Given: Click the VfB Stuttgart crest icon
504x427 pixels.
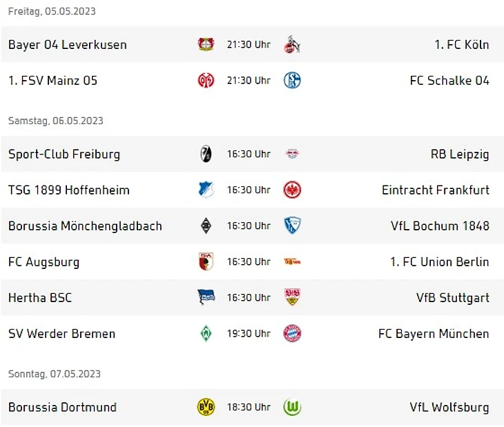Looking at the screenshot, I should tap(292, 297).
